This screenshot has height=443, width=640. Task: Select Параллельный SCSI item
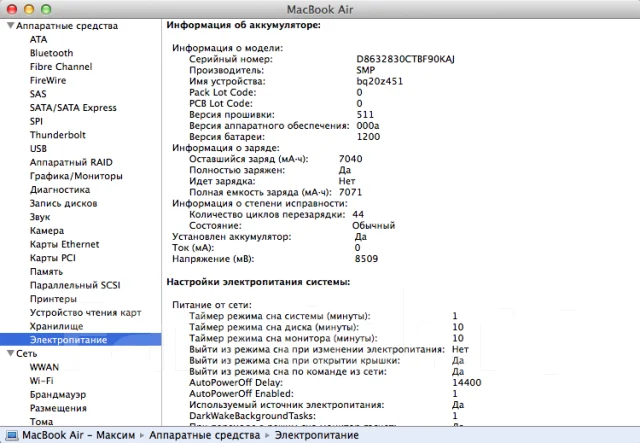pyautogui.click(x=75, y=285)
